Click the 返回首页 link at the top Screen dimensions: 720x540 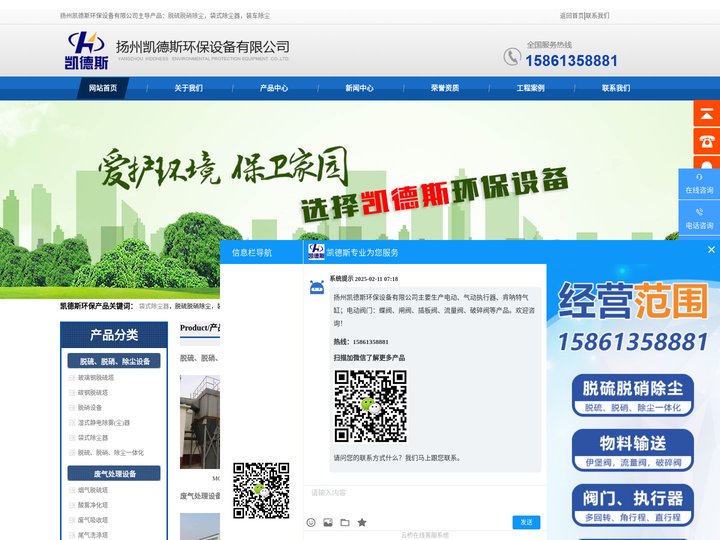(571, 16)
